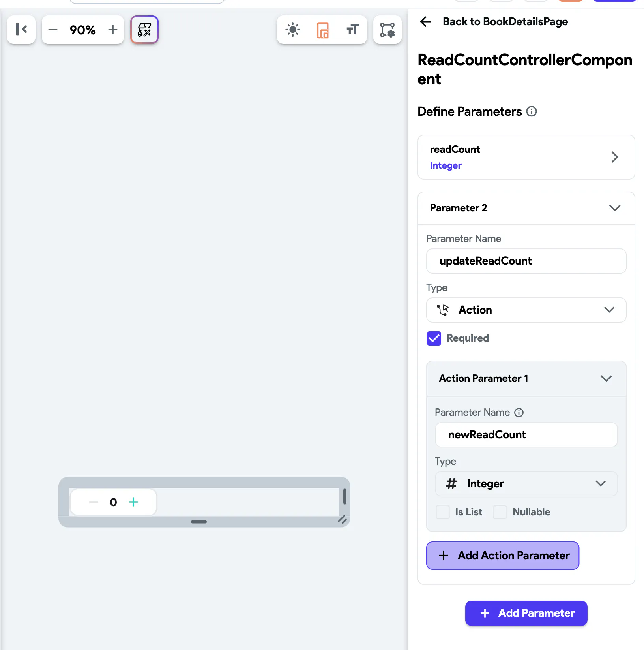Viewport: 644px width, 650px height.
Task: Grab the right edge resize handle of component
Action: (x=344, y=497)
